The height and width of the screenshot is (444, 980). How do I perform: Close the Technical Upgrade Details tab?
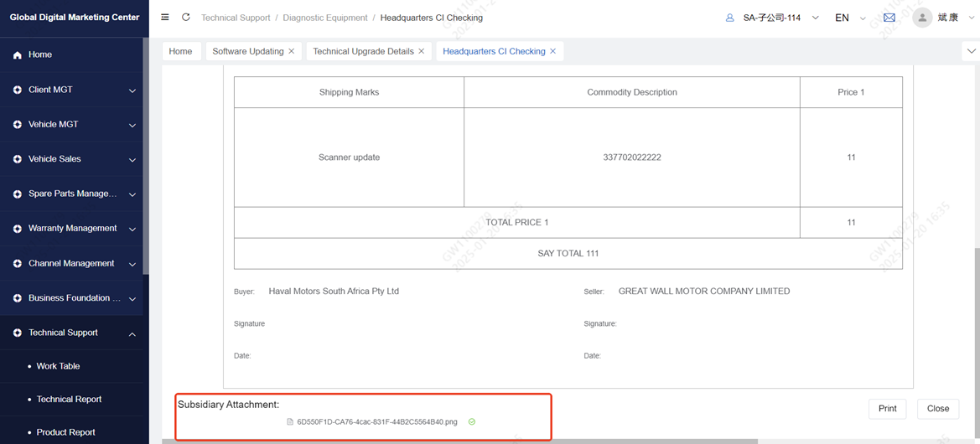click(x=422, y=51)
